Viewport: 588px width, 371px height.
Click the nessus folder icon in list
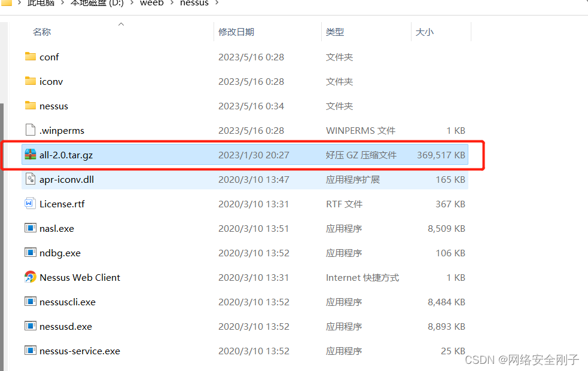tap(31, 106)
